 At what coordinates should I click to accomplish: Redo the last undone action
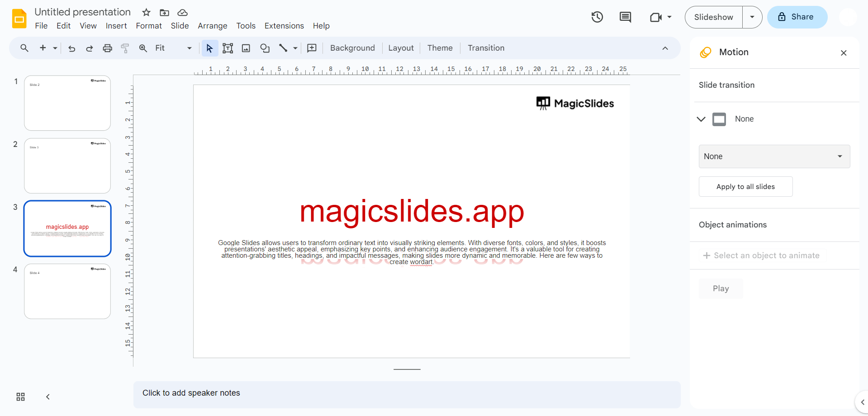click(x=90, y=48)
